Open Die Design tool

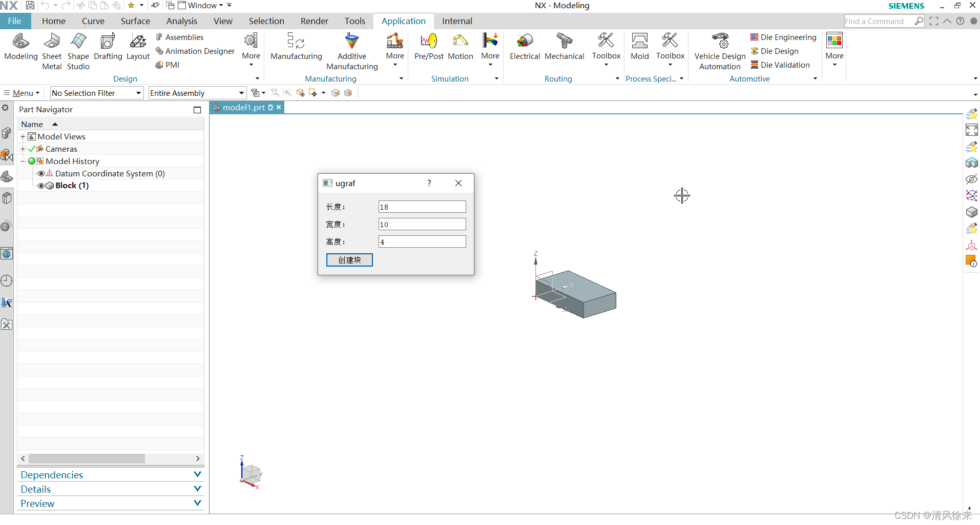774,51
